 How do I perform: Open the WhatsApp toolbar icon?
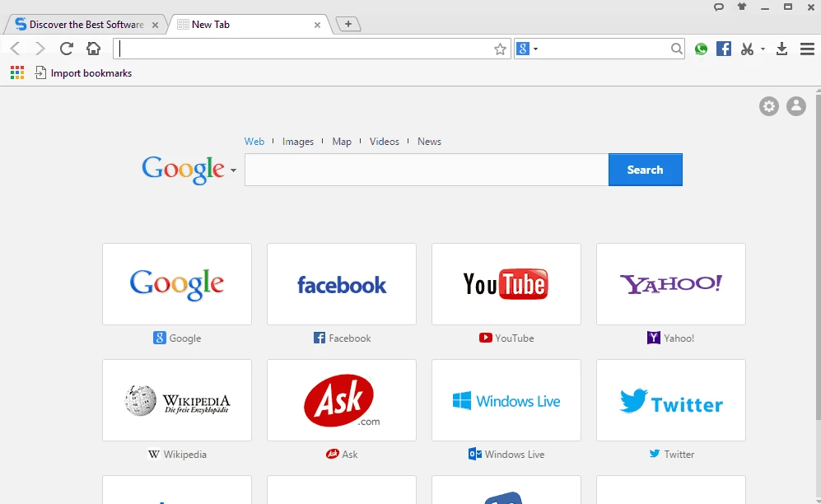pyautogui.click(x=701, y=49)
